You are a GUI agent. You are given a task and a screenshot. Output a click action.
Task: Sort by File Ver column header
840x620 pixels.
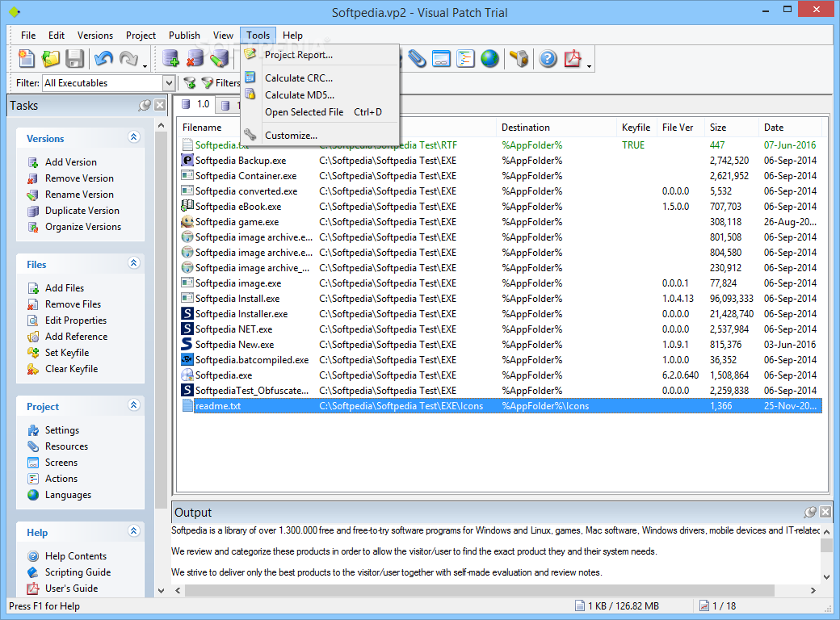tap(680, 128)
